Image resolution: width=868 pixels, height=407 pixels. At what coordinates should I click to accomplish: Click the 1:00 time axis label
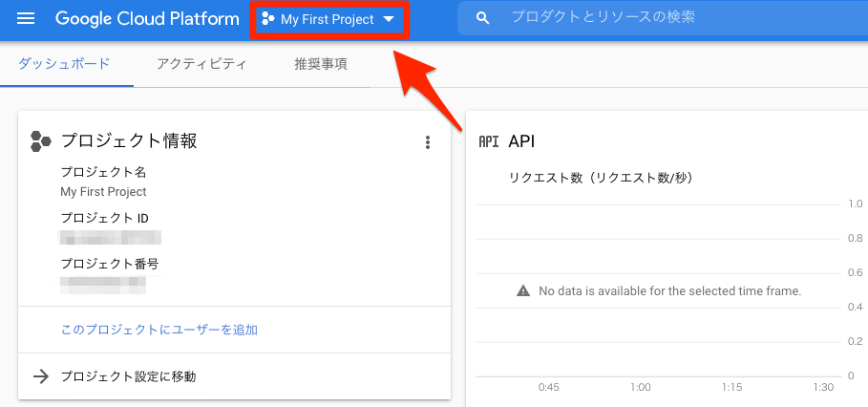coord(641,387)
